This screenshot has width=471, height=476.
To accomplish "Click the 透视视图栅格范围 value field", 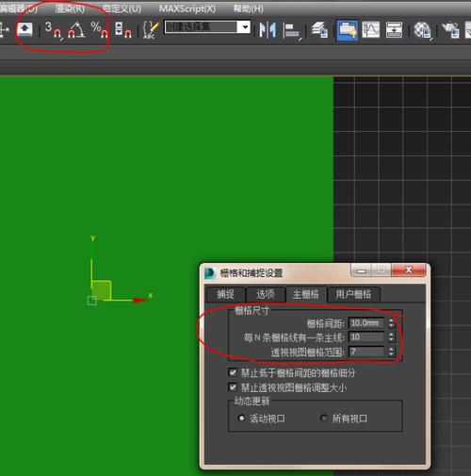I will click(x=366, y=352).
